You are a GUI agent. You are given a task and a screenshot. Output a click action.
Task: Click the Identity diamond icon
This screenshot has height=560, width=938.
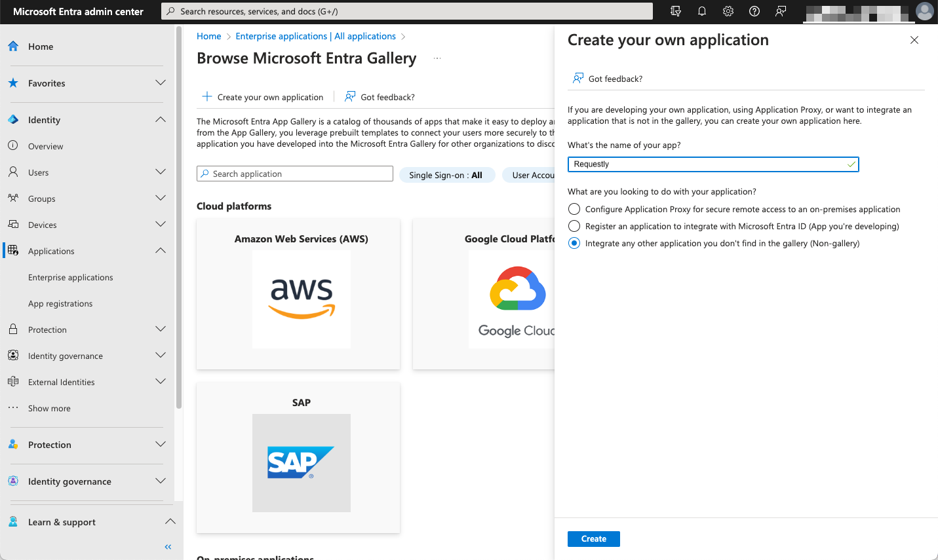click(x=13, y=120)
